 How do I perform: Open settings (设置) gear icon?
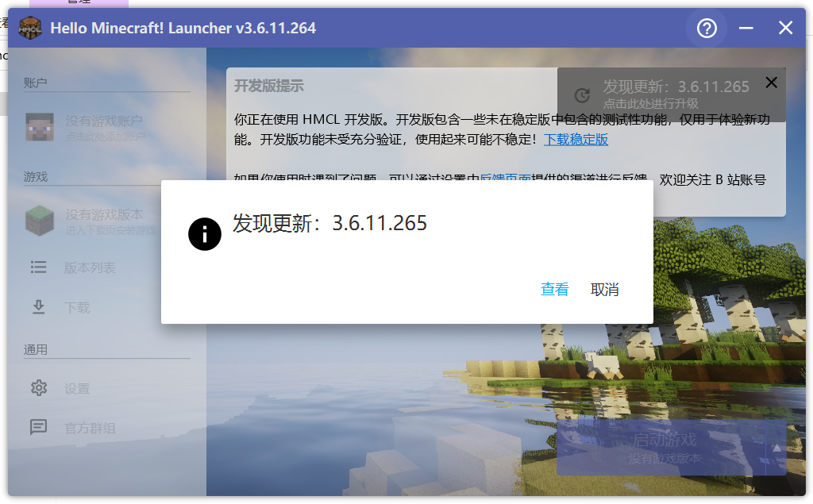tap(38, 388)
